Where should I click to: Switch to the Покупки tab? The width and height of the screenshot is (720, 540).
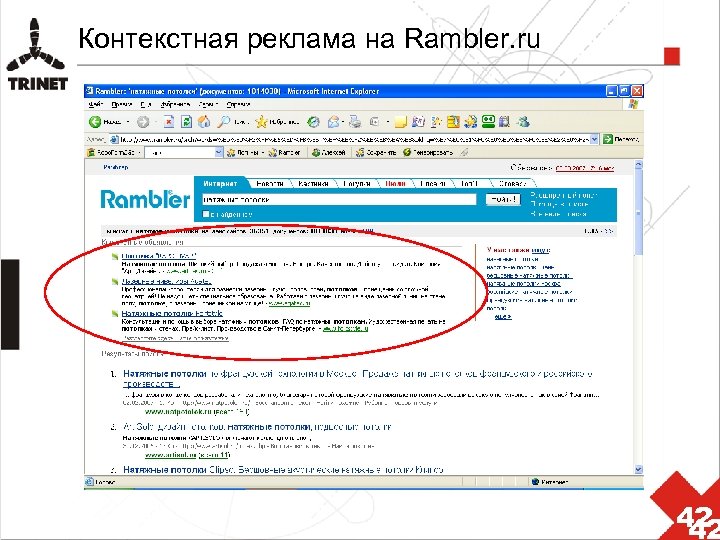point(356,184)
